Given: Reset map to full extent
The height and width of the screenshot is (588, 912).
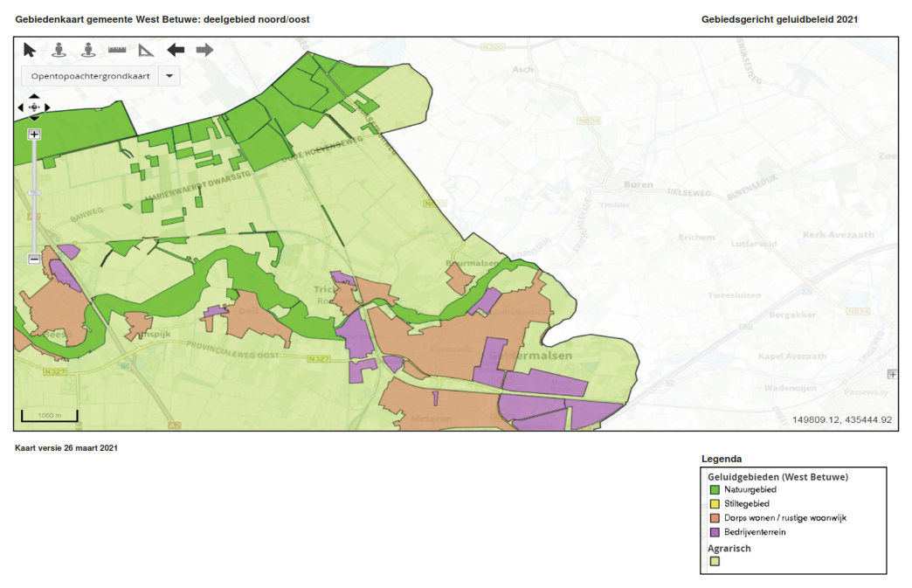Looking at the screenshot, I should tap(34, 107).
